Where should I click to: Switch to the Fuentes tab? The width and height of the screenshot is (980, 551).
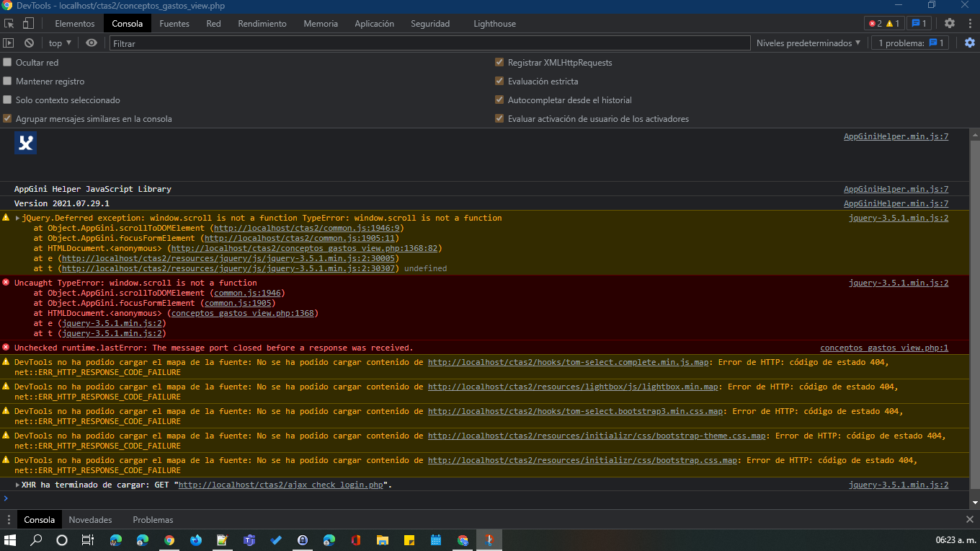(x=174, y=24)
